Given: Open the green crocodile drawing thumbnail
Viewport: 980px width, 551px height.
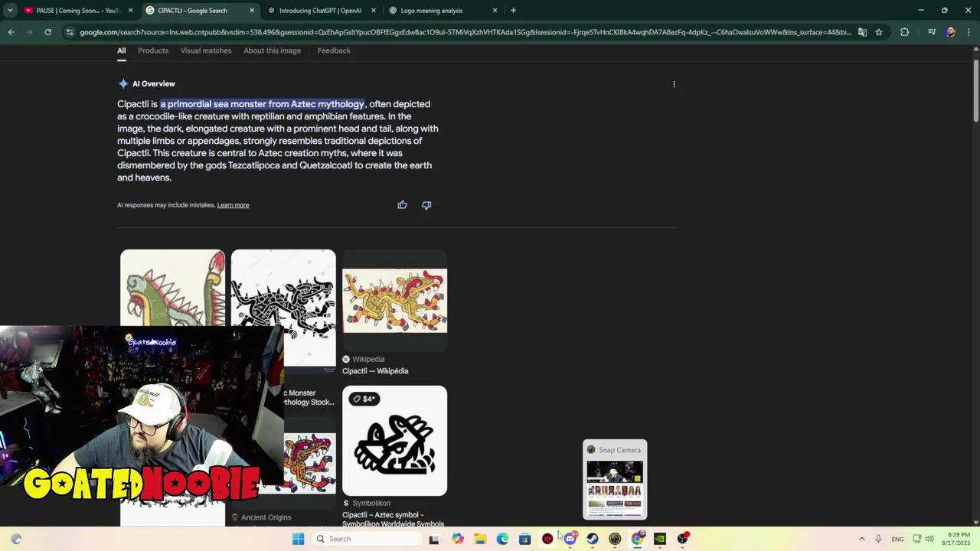Looking at the screenshot, I should 172,288.
